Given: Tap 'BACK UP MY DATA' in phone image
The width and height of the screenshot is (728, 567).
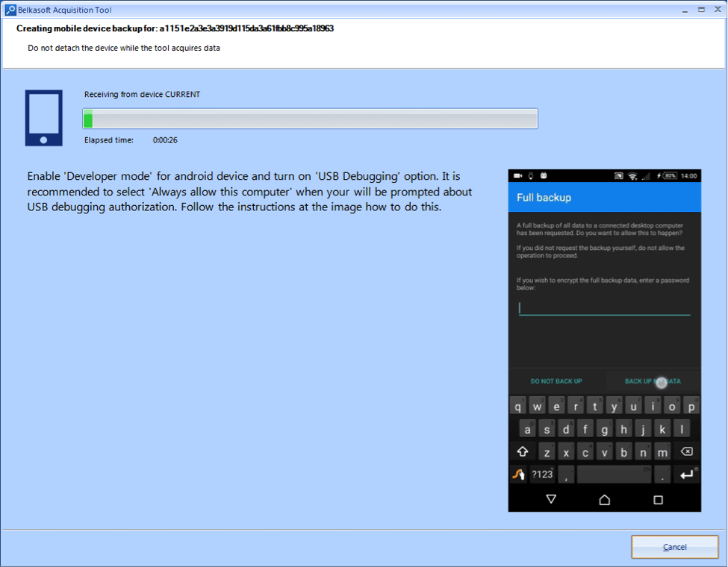Looking at the screenshot, I should tap(653, 381).
